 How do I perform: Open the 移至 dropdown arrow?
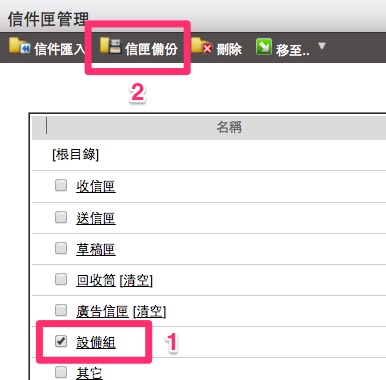(x=322, y=46)
